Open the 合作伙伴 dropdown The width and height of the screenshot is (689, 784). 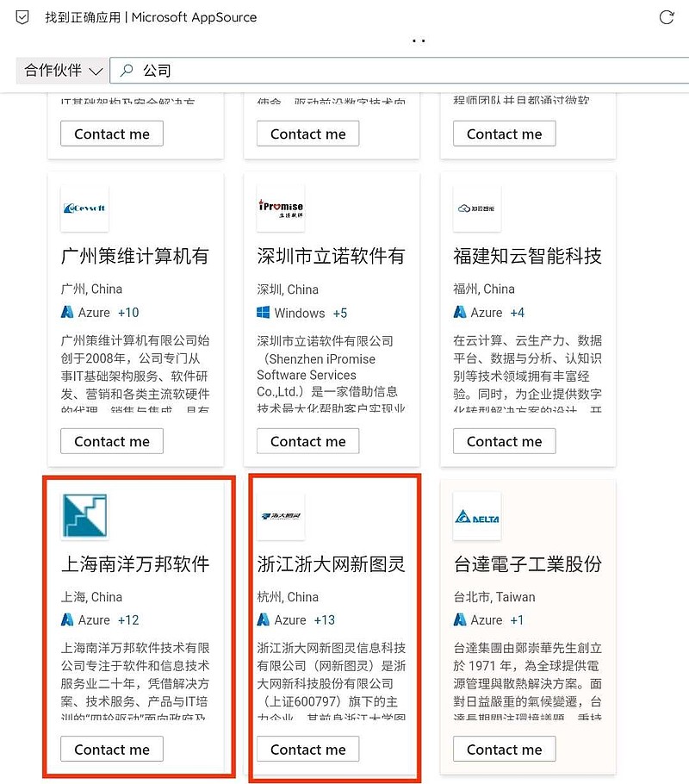coord(63,71)
